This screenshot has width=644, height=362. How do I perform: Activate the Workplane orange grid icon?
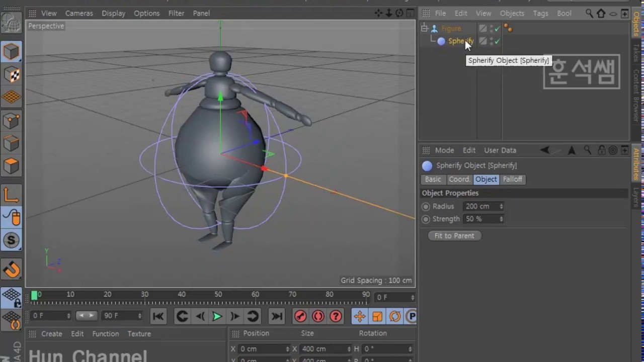click(x=11, y=97)
